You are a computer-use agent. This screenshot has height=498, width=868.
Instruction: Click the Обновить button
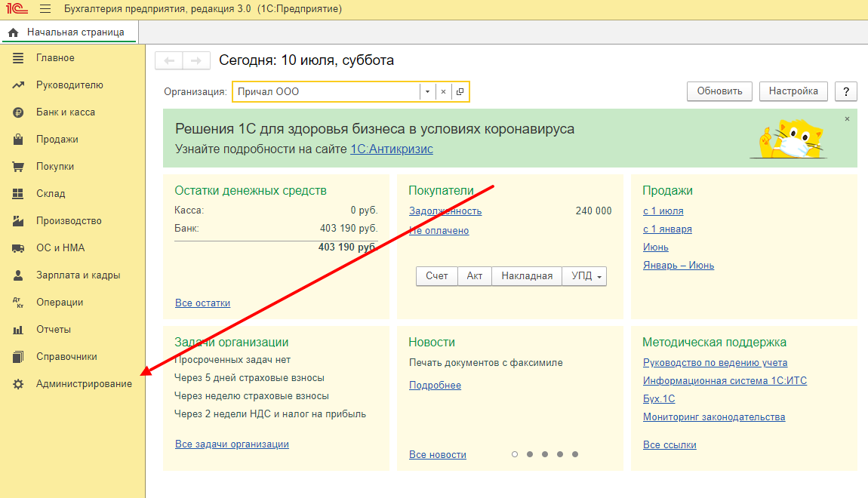719,91
